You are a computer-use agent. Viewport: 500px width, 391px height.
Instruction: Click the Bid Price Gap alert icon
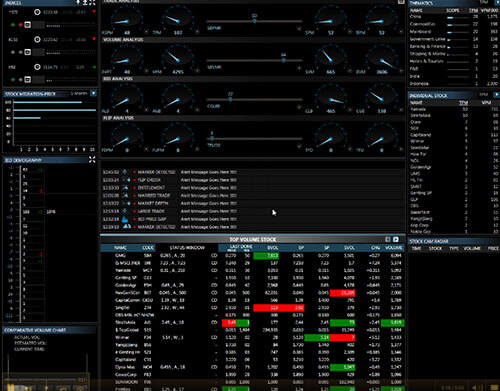point(125,219)
